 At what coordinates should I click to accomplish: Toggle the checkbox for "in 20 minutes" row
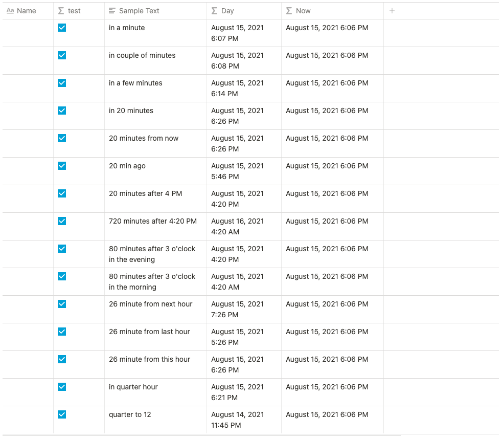tap(62, 111)
